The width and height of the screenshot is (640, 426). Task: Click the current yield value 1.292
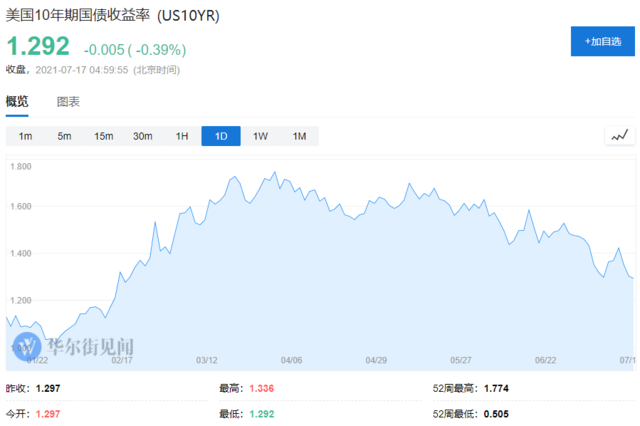coord(38,46)
